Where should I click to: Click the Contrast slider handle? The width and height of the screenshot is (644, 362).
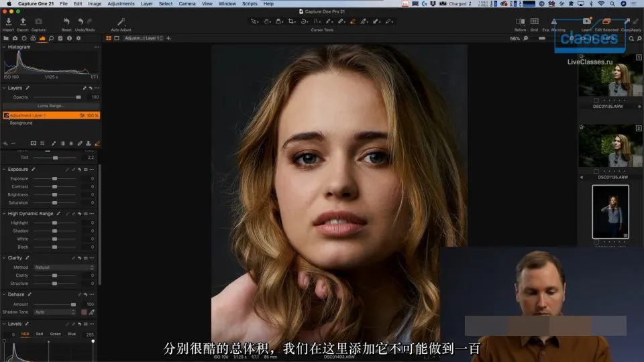click(54, 187)
